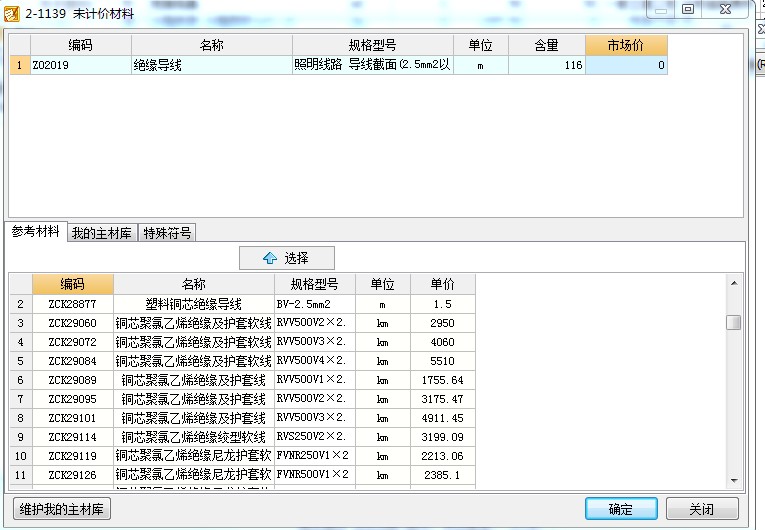765x530 pixels.
Task: Click the price 5510 cell
Action: 443,361
